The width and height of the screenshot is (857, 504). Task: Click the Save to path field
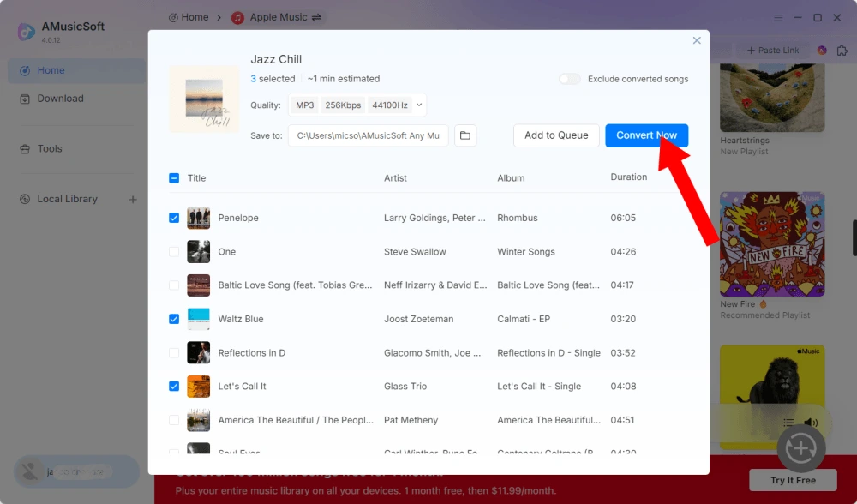point(368,135)
